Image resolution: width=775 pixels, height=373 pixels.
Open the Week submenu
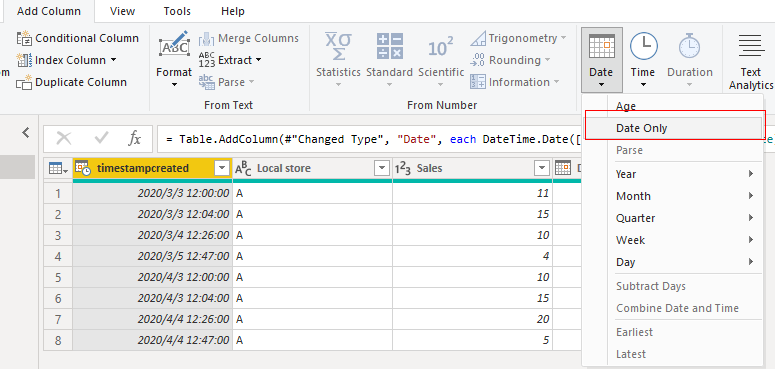672,240
